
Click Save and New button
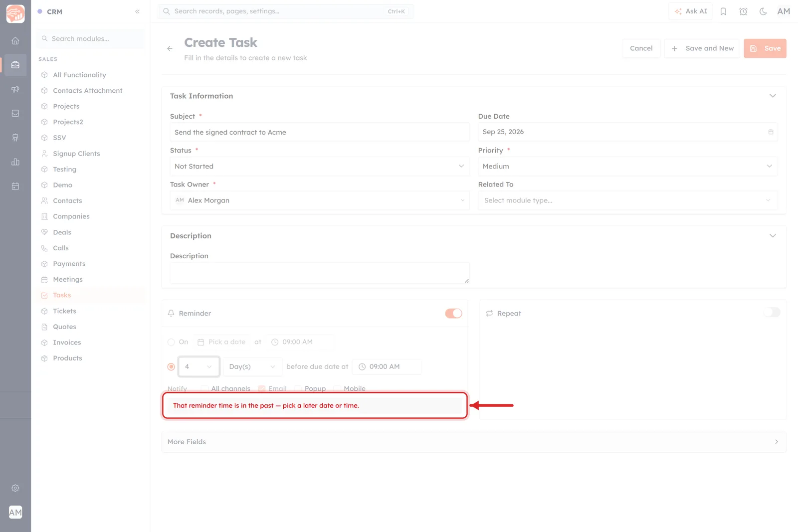(x=702, y=48)
